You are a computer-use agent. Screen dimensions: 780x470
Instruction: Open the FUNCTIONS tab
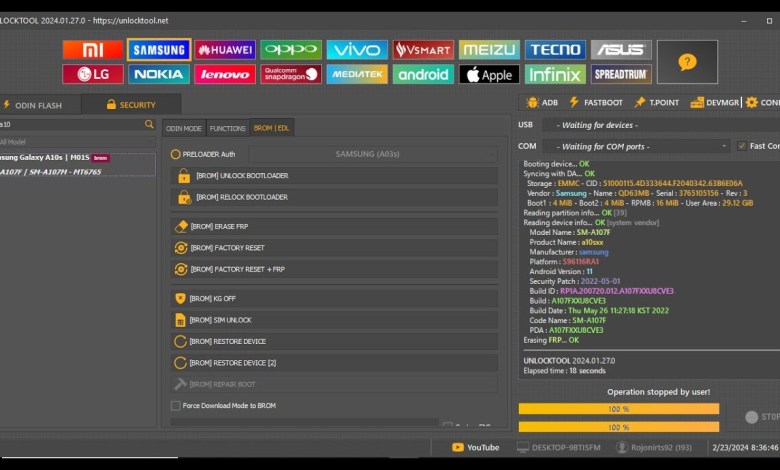point(228,128)
